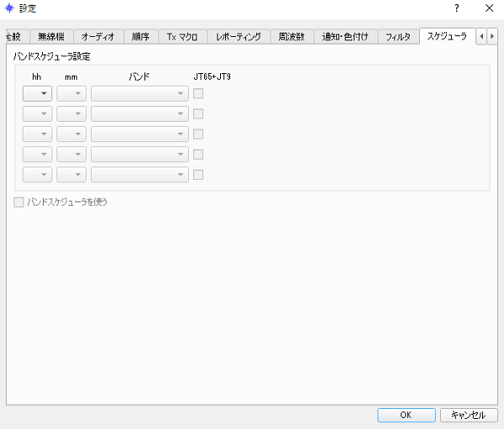Select the 通知・色付け tab
Screen dimensions: 504x429
[346, 37]
